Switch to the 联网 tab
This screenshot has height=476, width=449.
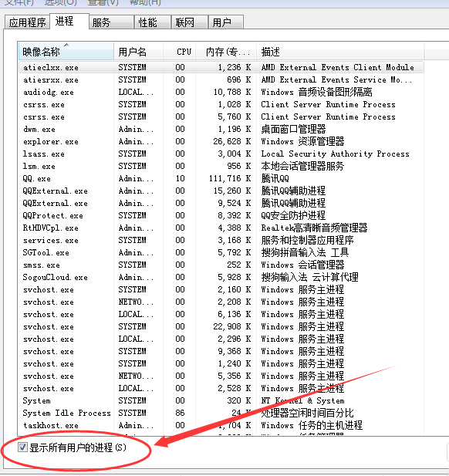point(190,22)
